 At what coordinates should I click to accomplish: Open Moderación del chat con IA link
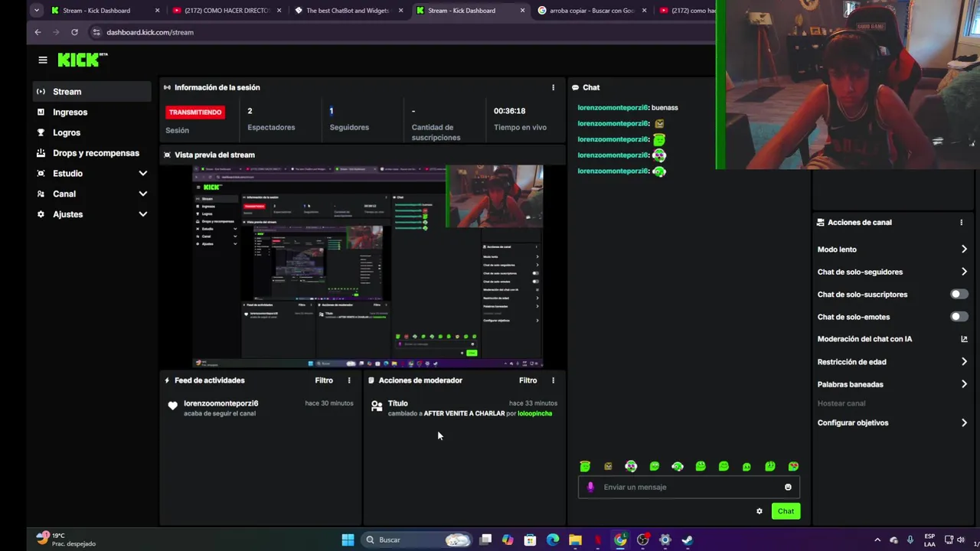click(x=892, y=339)
